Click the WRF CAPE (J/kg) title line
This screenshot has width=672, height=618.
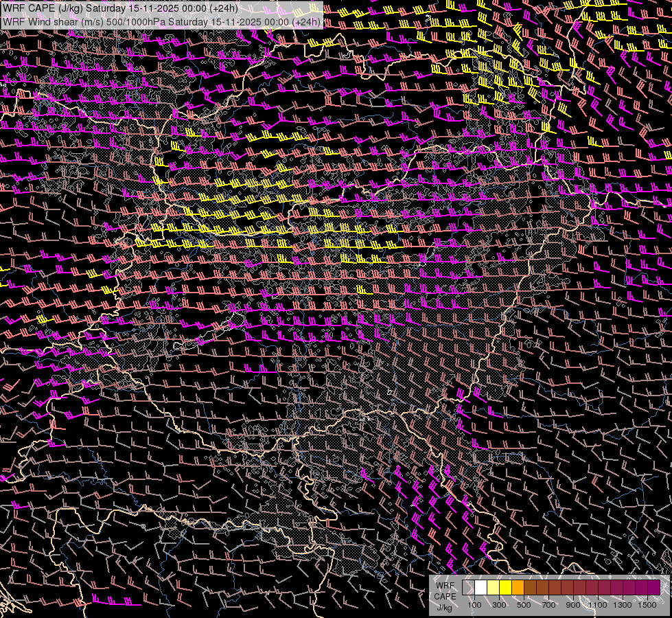pyautogui.click(x=120, y=8)
